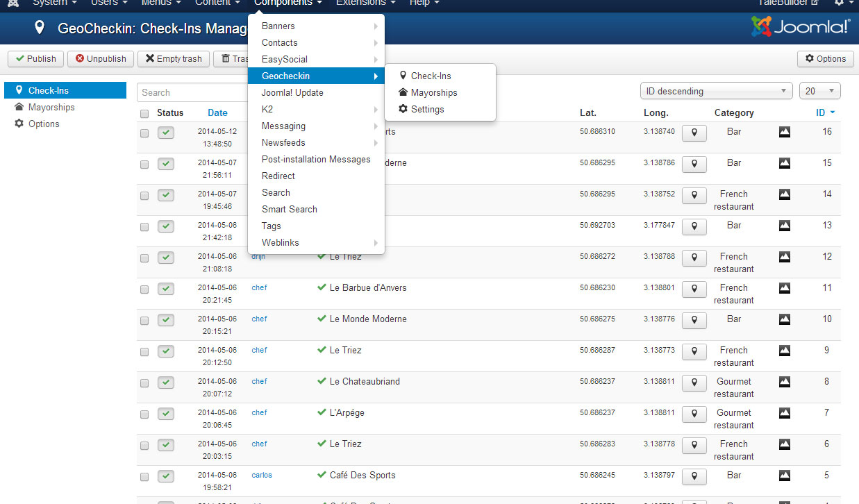Click the picture icon in row ID 5
The height and width of the screenshot is (504, 859).
785,476
